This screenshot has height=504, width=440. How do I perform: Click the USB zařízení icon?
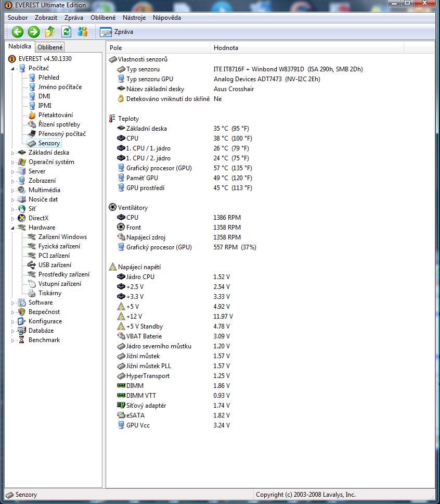point(32,265)
